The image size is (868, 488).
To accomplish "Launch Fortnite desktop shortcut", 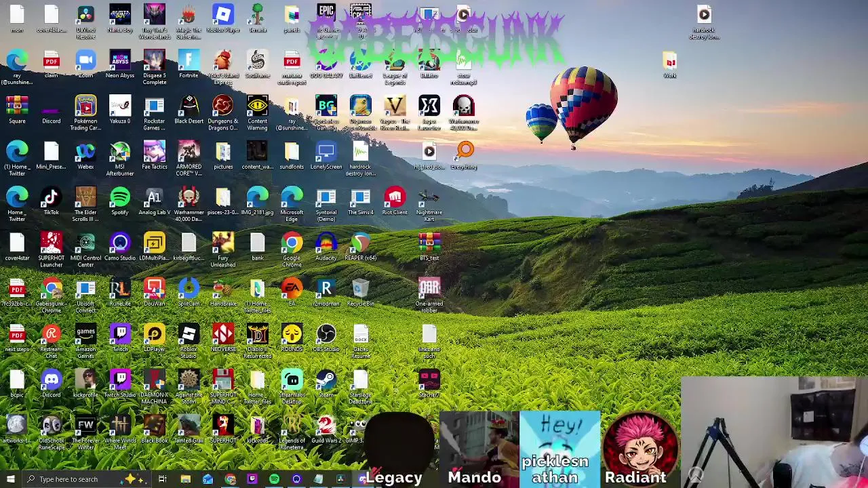I will pyautogui.click(x=189, y=64).
